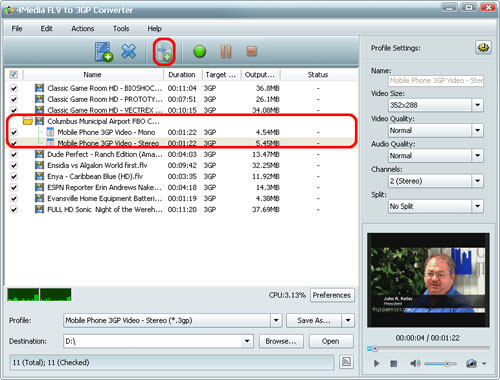This screenshot has width=500, height=380.
Task: Uncheck the 3GP Video Mono checkbox
Action: click(14, 132)
